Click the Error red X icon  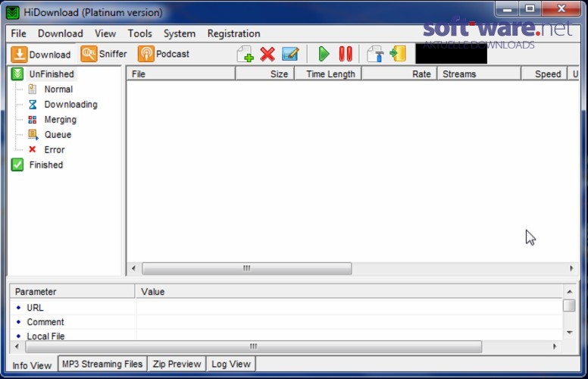33,149
